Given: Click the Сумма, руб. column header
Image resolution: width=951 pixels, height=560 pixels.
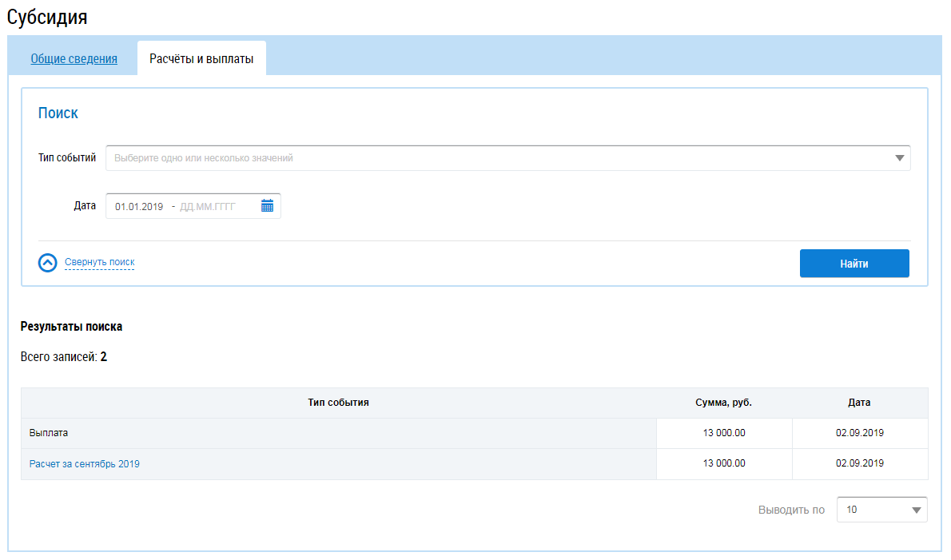Looking at the screenshot, I should 723,403.
